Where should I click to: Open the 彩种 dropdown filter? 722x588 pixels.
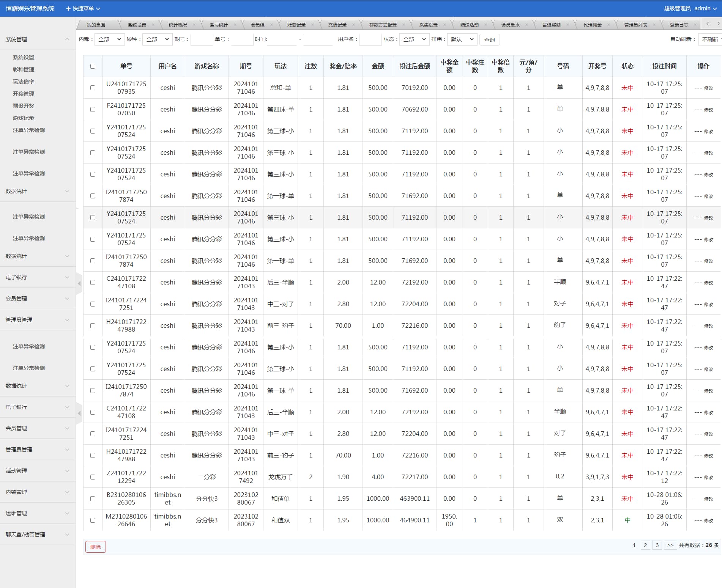pos(157,39)
